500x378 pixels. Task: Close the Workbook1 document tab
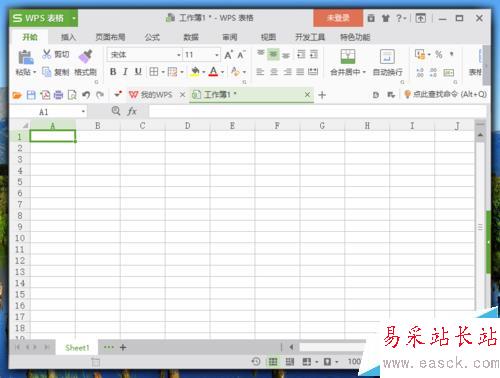pyautogui.click(x=307, y=95)
